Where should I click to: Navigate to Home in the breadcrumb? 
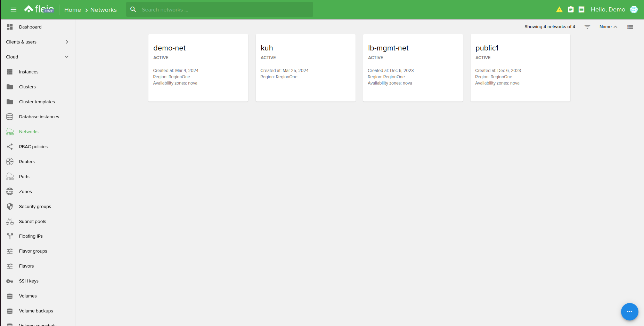72,10
